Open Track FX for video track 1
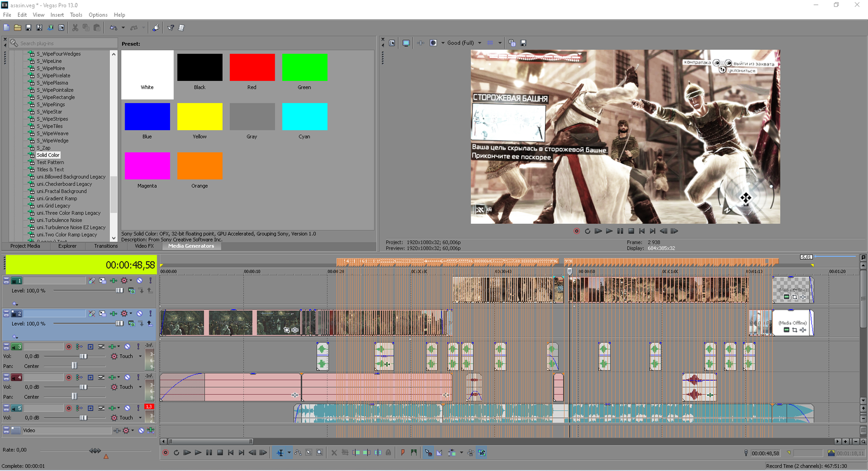The image size is (868, 471). [113, 281]
